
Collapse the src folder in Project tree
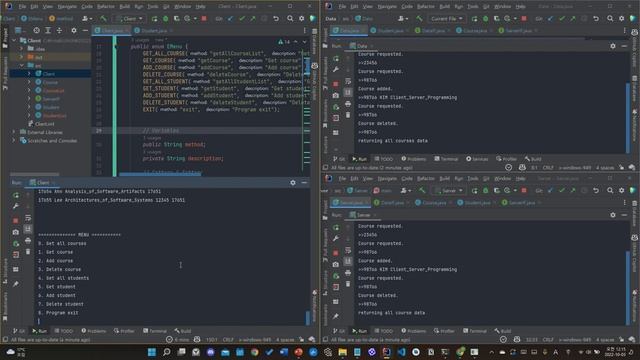[x=22, y=65]
